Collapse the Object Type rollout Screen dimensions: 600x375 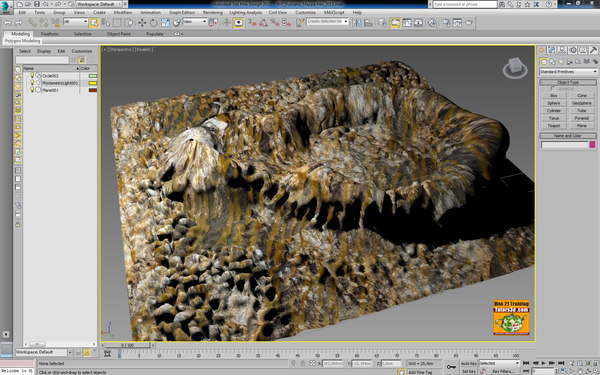click(568, 82)
